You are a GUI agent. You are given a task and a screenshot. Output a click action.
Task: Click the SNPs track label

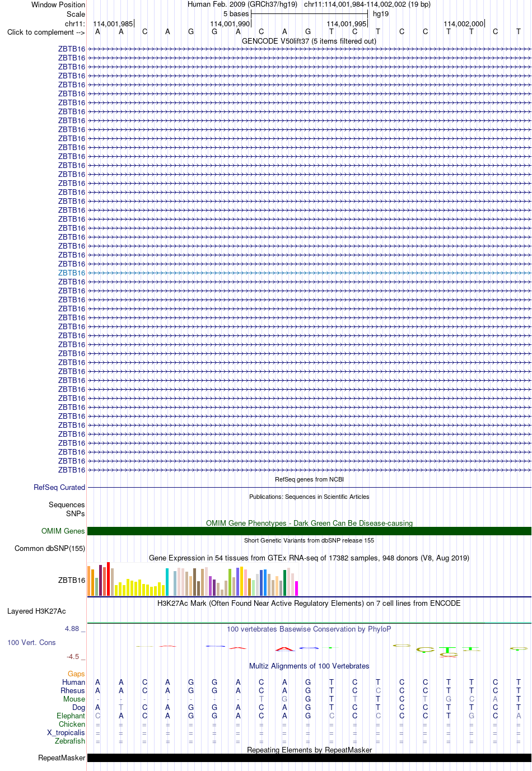pyautogui.click(x=76, y=513)
